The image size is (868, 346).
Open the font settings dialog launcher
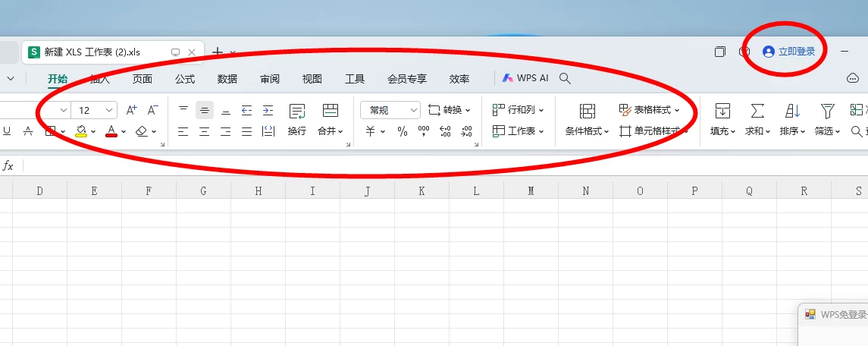(163, 145)
